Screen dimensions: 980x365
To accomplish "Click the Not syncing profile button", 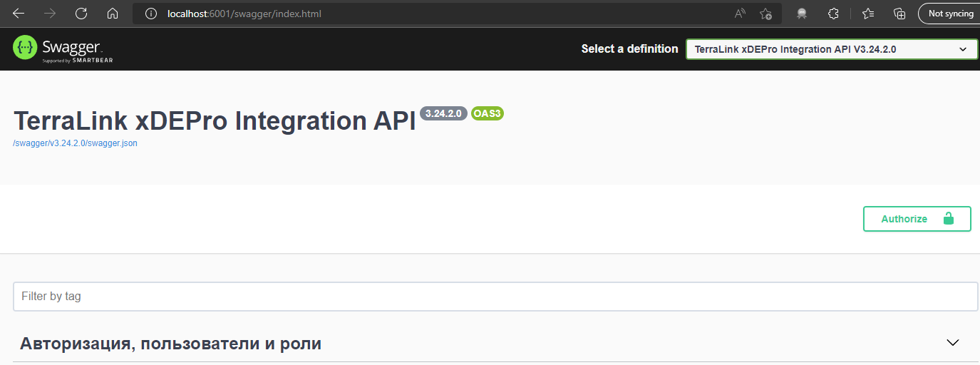I will coord(949,14).
